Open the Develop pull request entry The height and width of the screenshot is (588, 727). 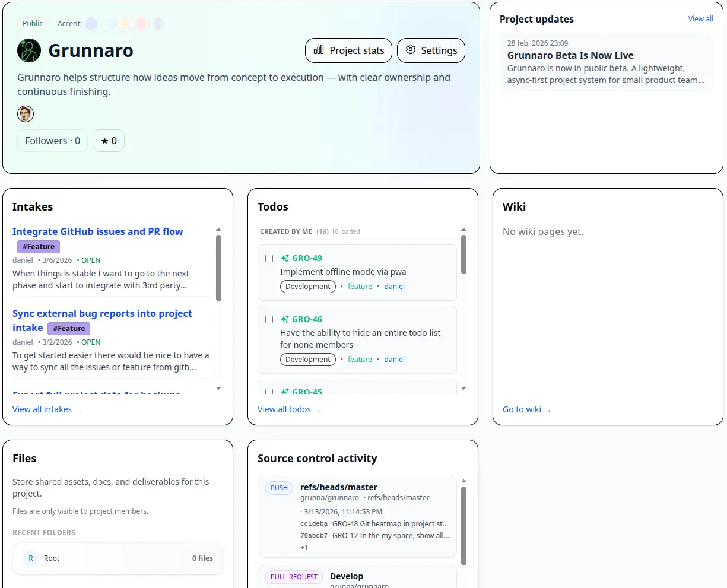347,576
